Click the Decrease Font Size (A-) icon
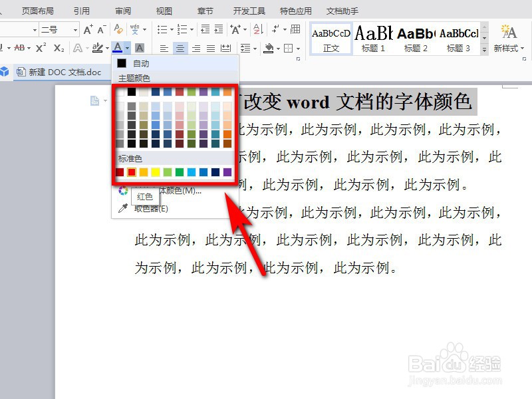 [100, 29]
